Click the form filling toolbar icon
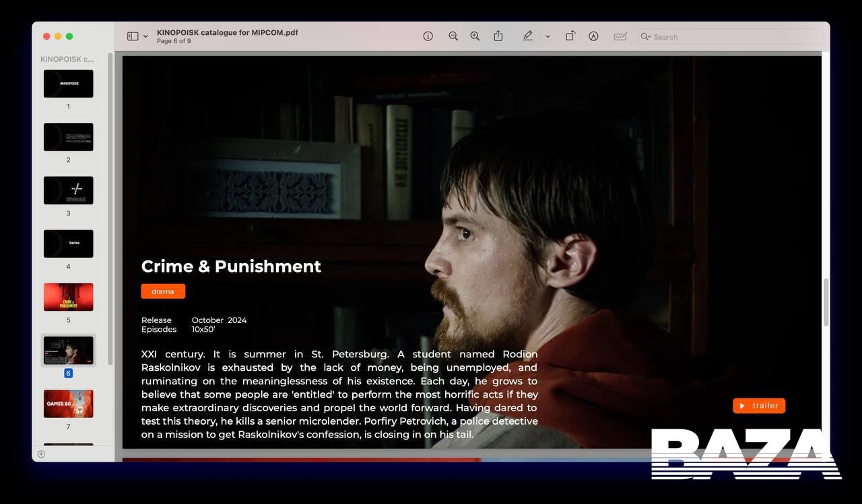862x504 pixels. coord(620,36)
